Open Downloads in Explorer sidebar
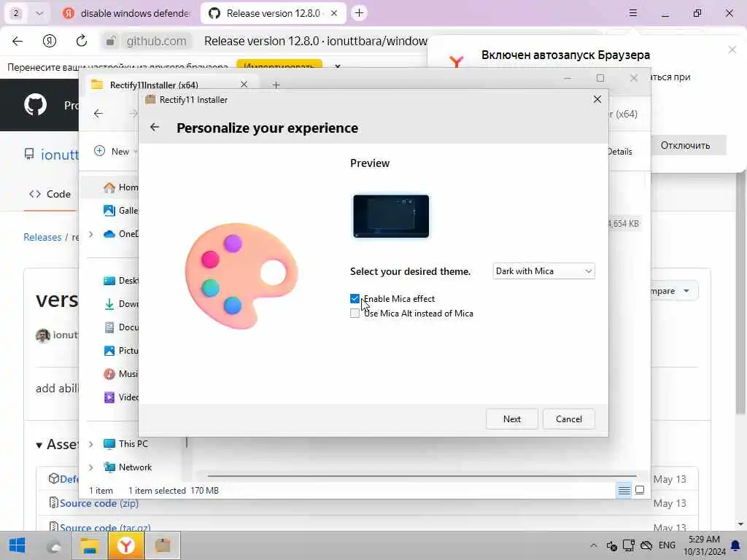747x560 pixels. point(121,304)
